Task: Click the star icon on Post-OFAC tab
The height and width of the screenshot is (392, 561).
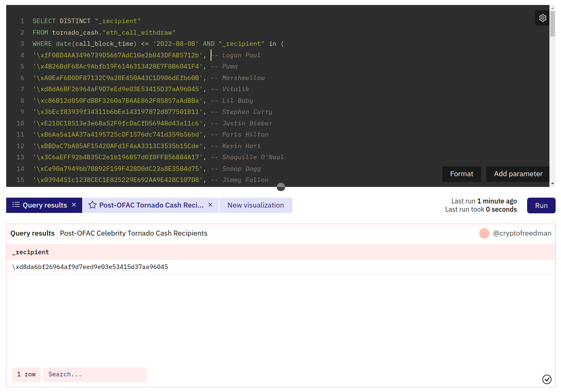Action: (93, 205)
